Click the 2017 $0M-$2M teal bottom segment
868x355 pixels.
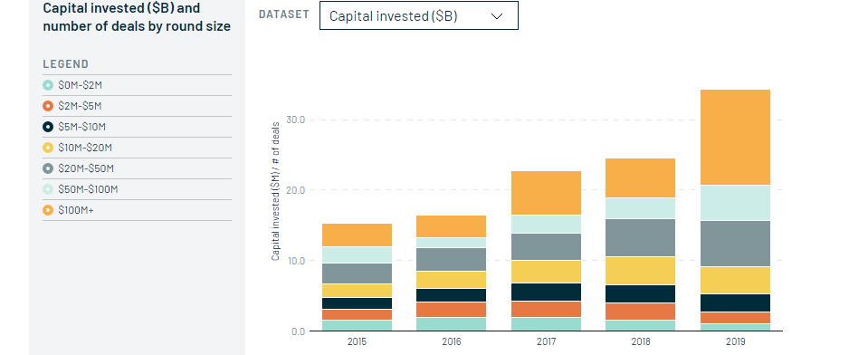pyautogui.click(x=546, y=324)
